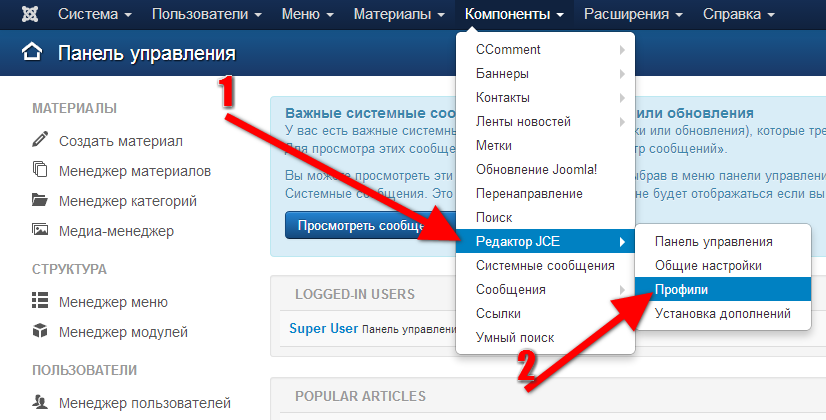Click the stack icon for Менеджер материалов
Viewport: 826px width, 420px height.
40,171
